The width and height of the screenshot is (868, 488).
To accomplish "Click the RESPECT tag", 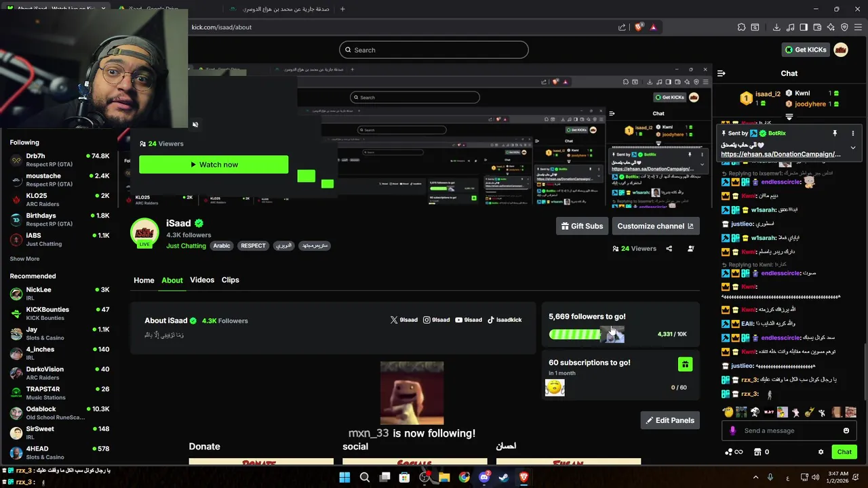I will 253,246.
